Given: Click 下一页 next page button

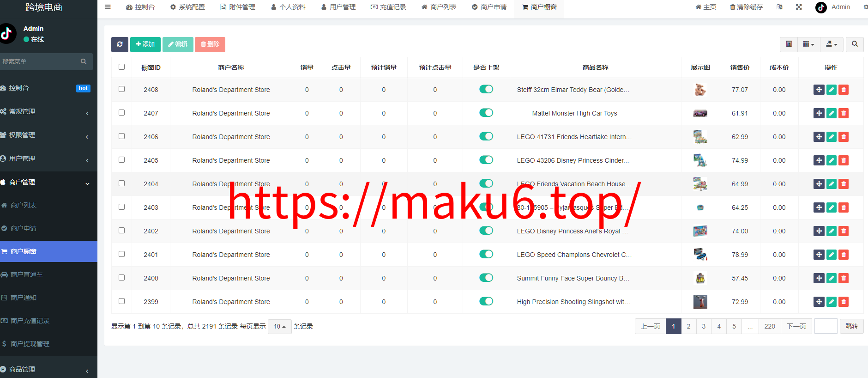Looking at the screenshot, I should click(x=796, y=326).
